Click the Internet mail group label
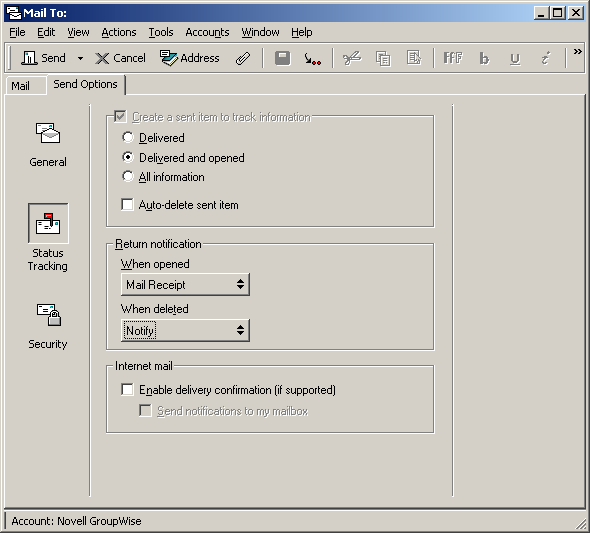This screenshot has height=533, width=590. 144,366
